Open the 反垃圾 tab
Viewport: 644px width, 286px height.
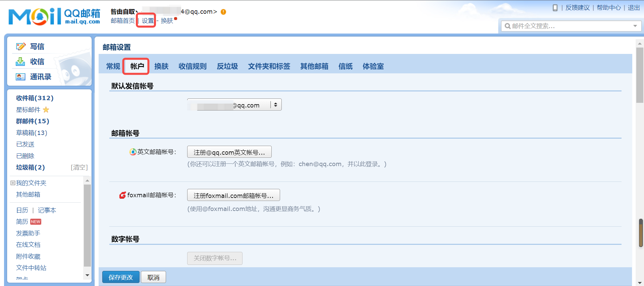(x=227, y=66)
